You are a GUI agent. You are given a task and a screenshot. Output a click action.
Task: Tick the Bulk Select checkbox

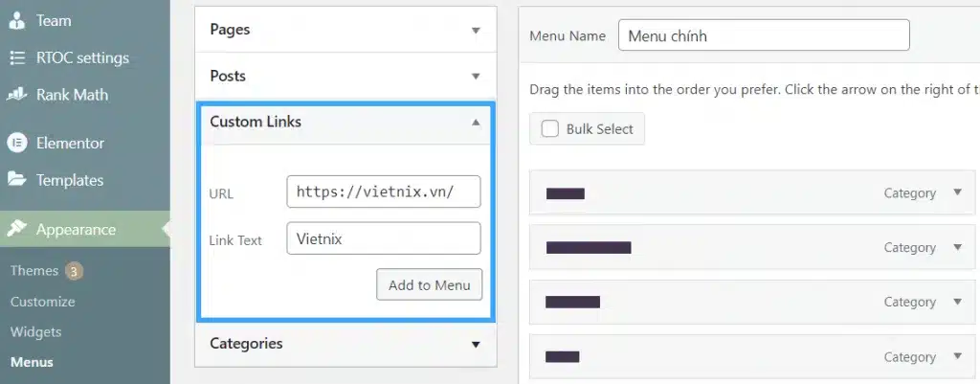click(550, 129)
